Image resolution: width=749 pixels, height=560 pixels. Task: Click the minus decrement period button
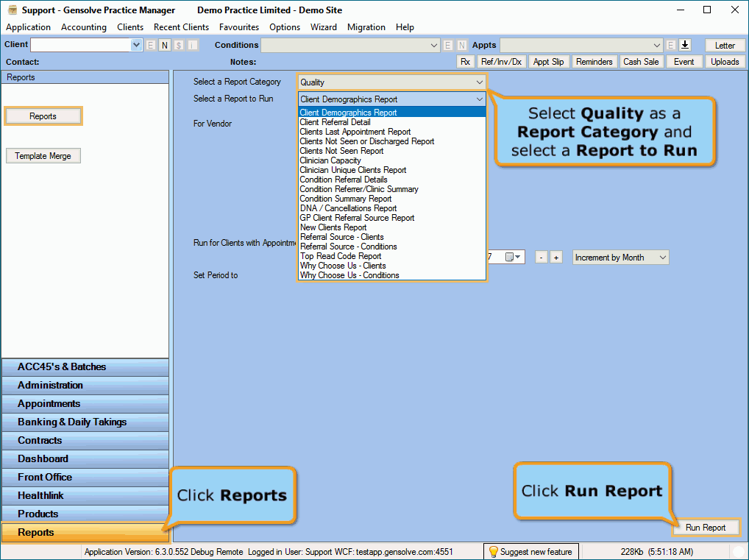541,258
